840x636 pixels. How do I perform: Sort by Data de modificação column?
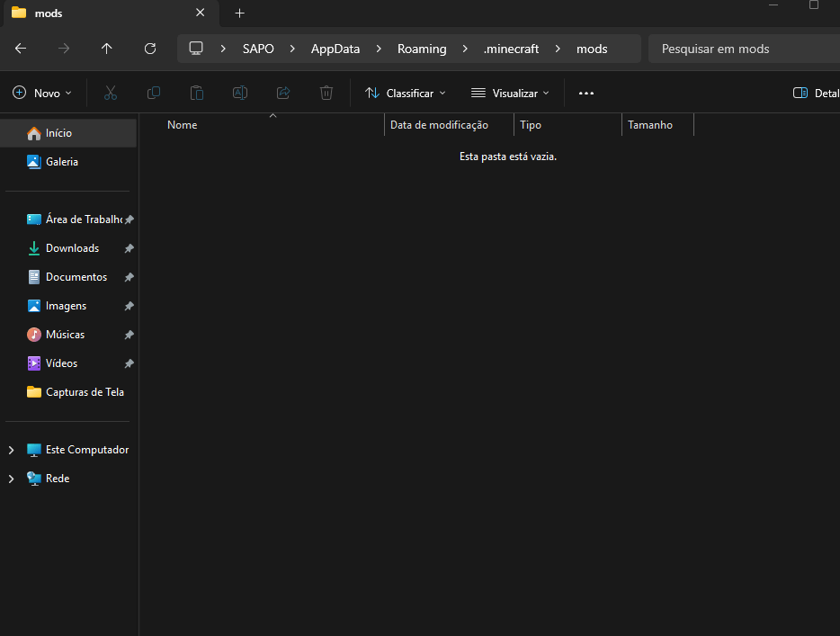[449, 125]
